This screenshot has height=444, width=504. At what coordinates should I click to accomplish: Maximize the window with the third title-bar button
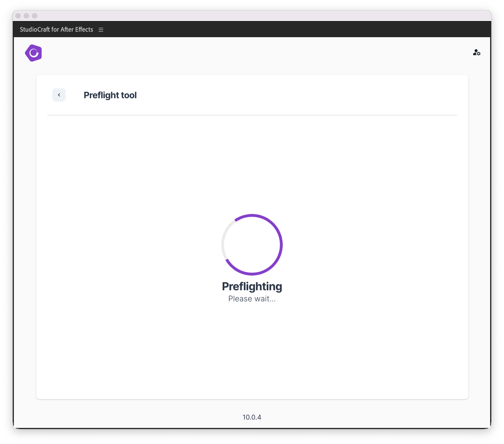pos(35,16)
